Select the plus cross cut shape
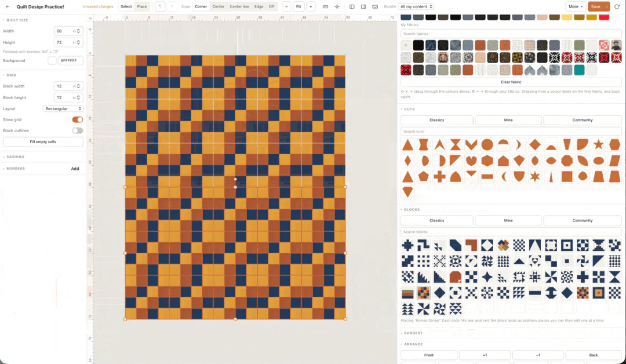Screen dimensions: 626x364 click(439, 176)
